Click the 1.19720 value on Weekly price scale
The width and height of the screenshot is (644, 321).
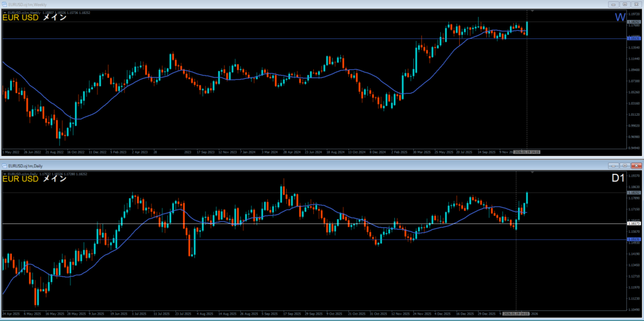[x=634, y=14]
